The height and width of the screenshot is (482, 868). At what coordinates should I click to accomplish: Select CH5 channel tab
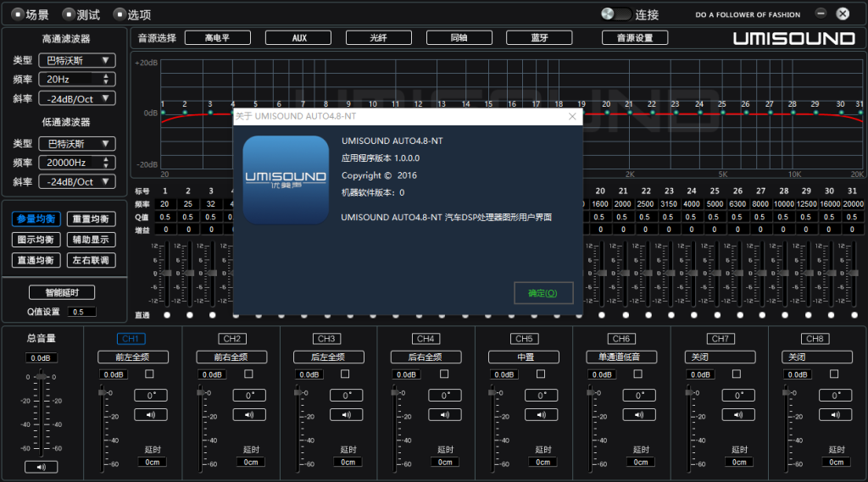tap(524, 339)
